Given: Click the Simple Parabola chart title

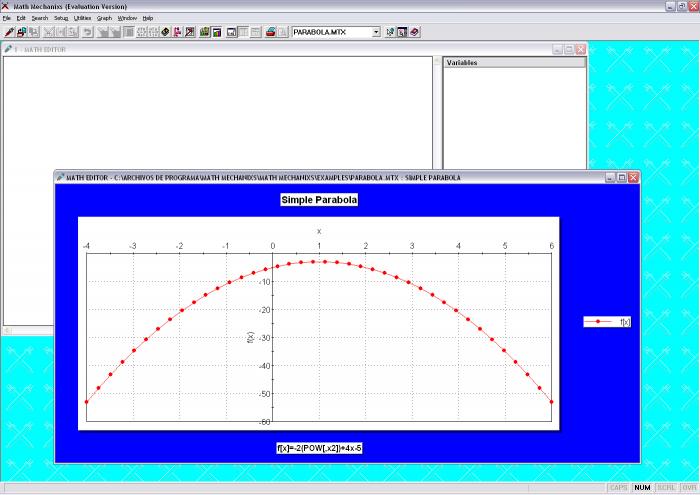Looking at the screenshot, I should 319,200.
